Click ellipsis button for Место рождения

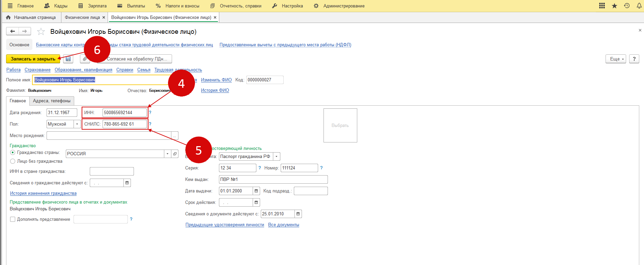point(175,135)
